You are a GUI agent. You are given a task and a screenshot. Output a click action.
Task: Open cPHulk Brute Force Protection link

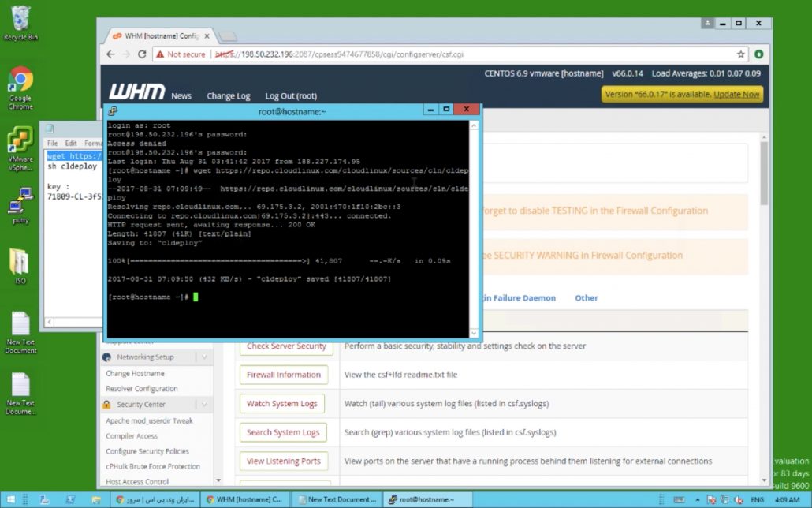tap(153, 466)
